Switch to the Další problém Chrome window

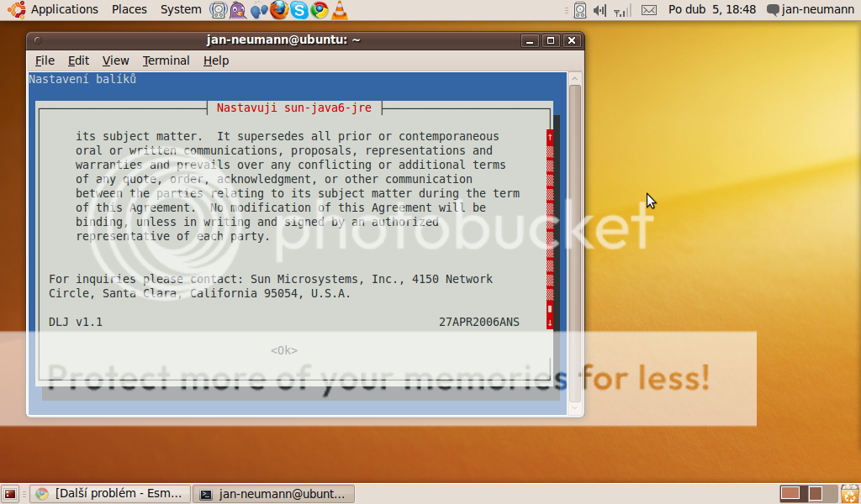tap(110, 494)
